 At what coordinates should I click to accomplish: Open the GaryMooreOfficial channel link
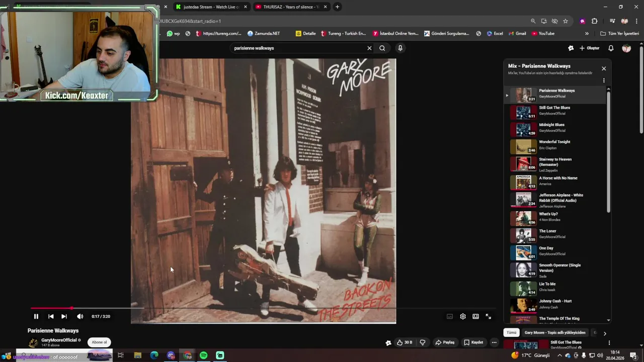point(59,340)
